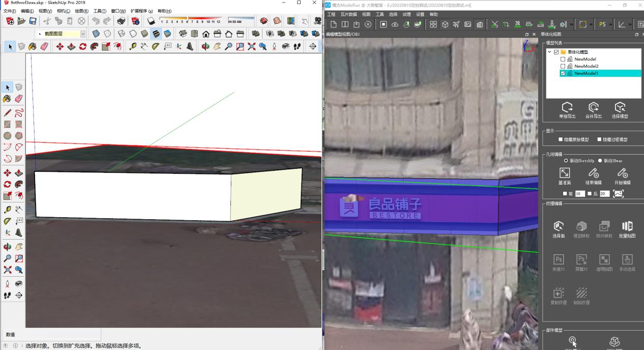
Task: Collapse the 单体化模型 tree node
Action: click(x=549, y=52)
